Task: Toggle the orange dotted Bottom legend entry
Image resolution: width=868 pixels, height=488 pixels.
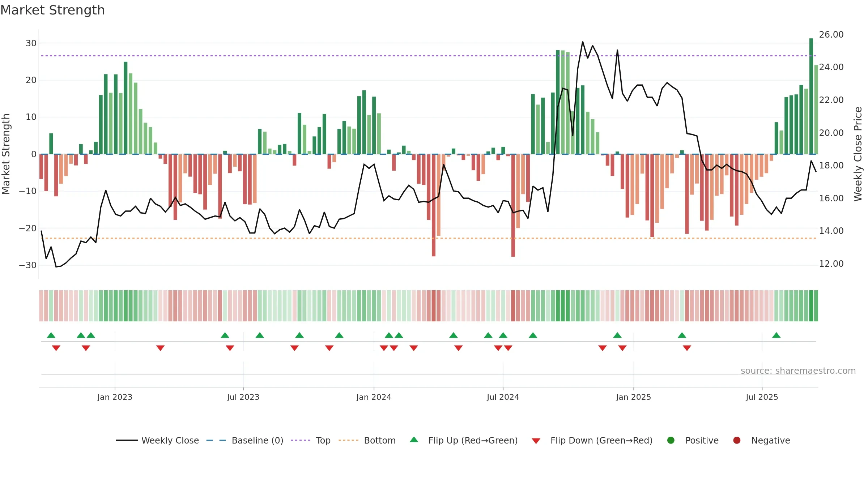Action: click(367, 440)
